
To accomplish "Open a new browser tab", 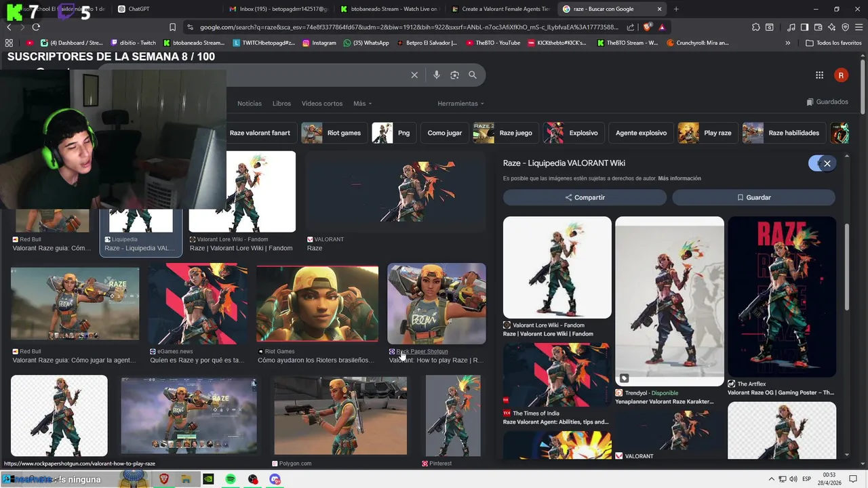I will tap(676, 9).
